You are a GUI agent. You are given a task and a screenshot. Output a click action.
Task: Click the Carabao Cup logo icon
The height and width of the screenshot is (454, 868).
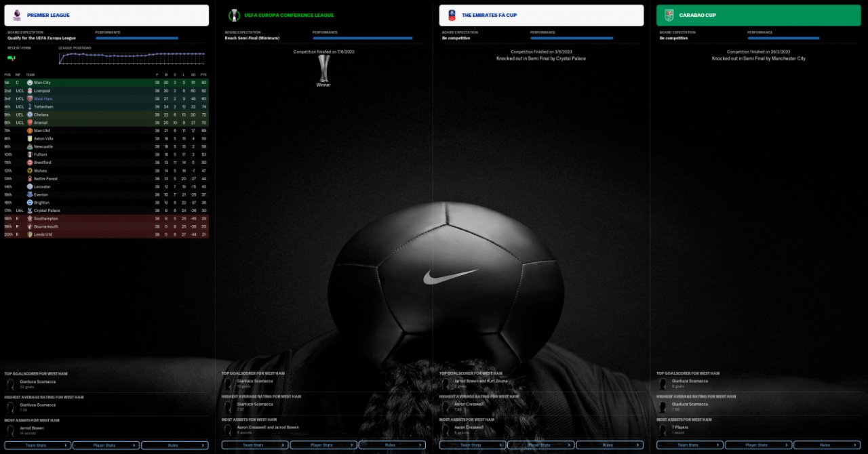coord(669,15)
